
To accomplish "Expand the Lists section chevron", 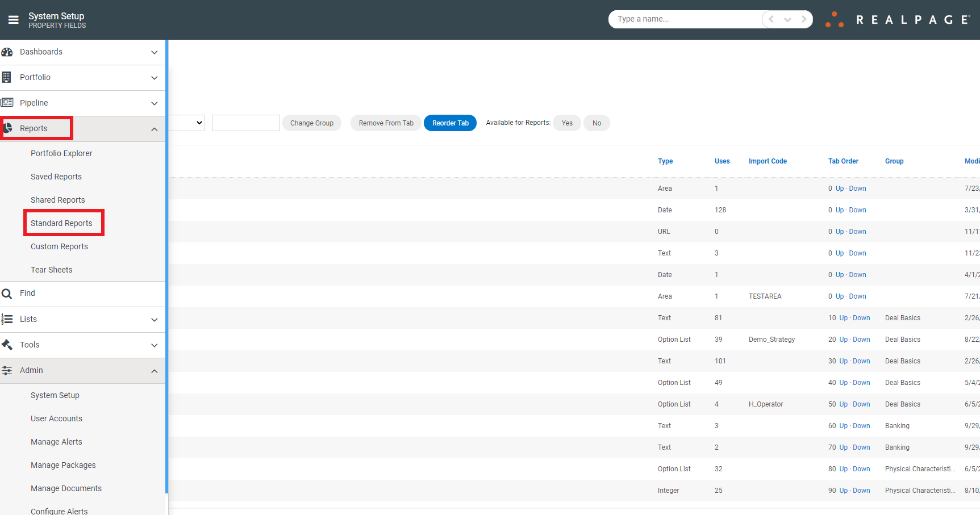I will 154,320.
